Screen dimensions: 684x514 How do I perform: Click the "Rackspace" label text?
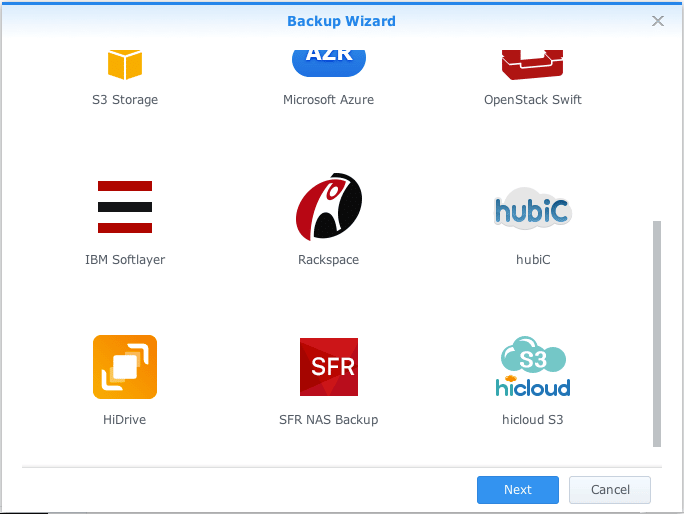pos(329,260)
